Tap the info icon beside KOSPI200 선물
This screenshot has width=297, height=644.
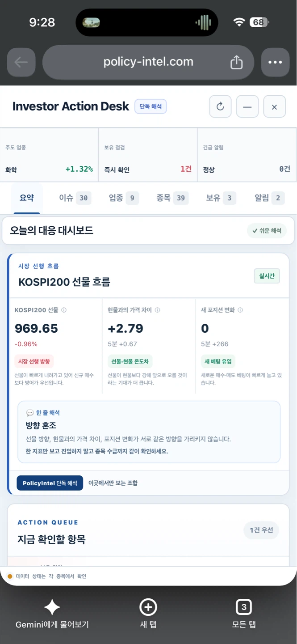(64, 310)
